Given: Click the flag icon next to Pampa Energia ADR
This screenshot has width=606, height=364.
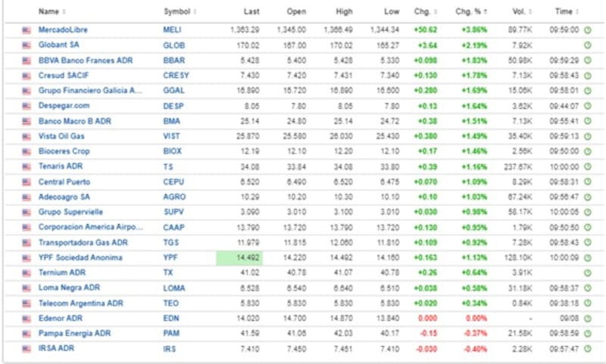Looking at the screenshot, I should coord(27,334).
